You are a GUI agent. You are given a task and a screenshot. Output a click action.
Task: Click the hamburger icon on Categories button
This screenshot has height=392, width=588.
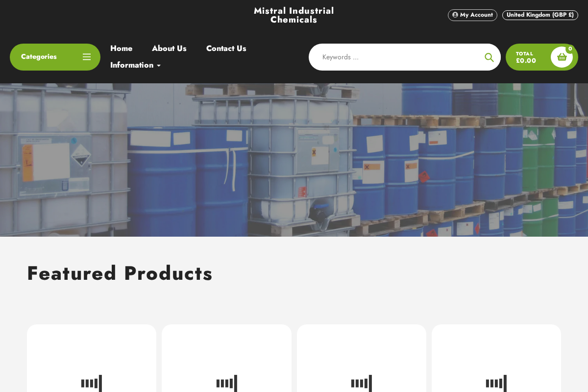click(x=87, y=57)
